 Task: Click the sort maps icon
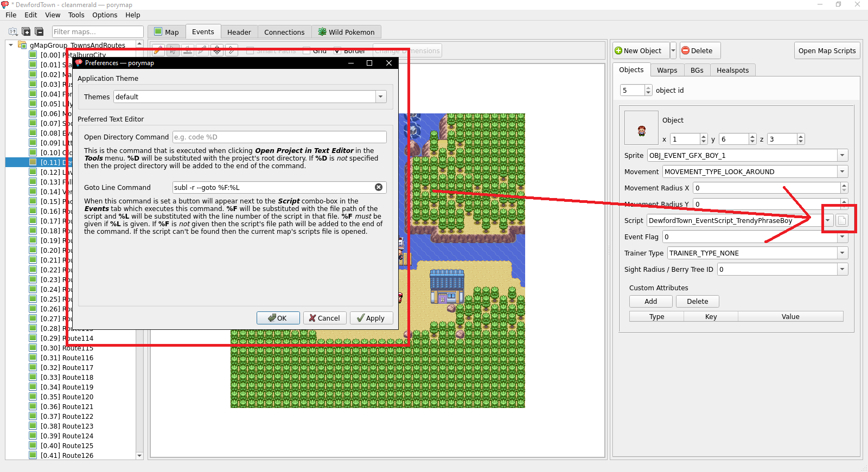click(x=13, y=31)
